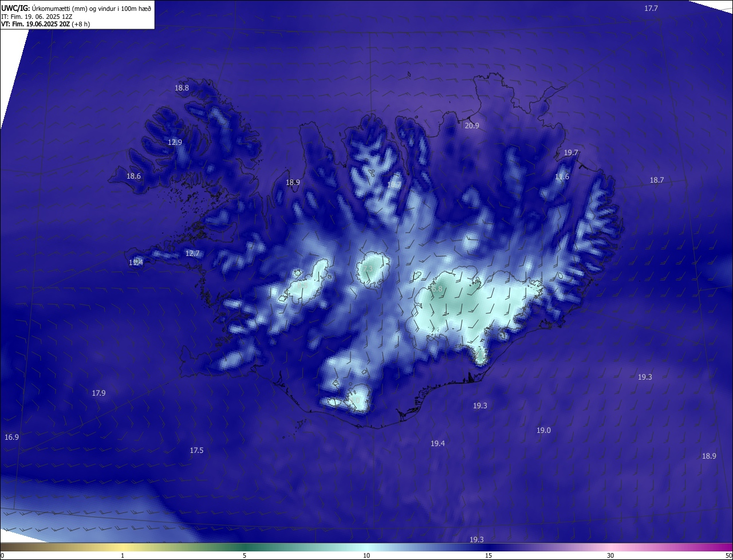Select the 18.6 value label
This screenshot has width=733, height=560.
coord(133,176)
